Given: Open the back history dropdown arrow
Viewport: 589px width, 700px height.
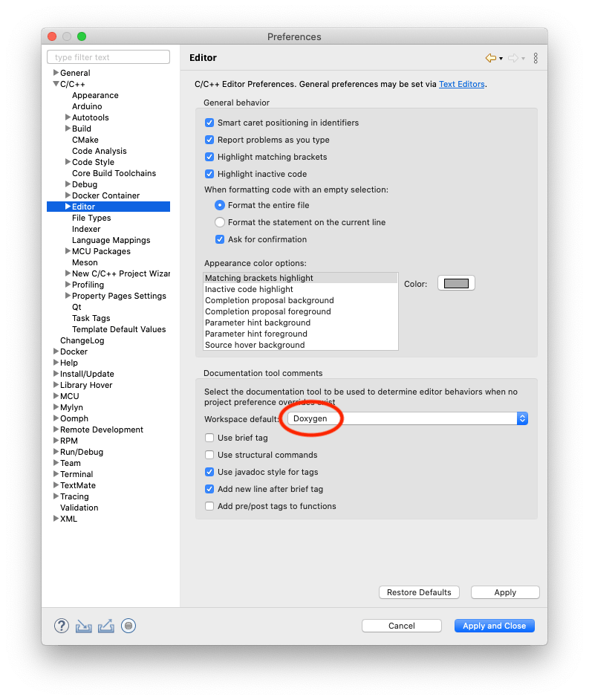Looking at the screenshot, I should pos(501,59).
